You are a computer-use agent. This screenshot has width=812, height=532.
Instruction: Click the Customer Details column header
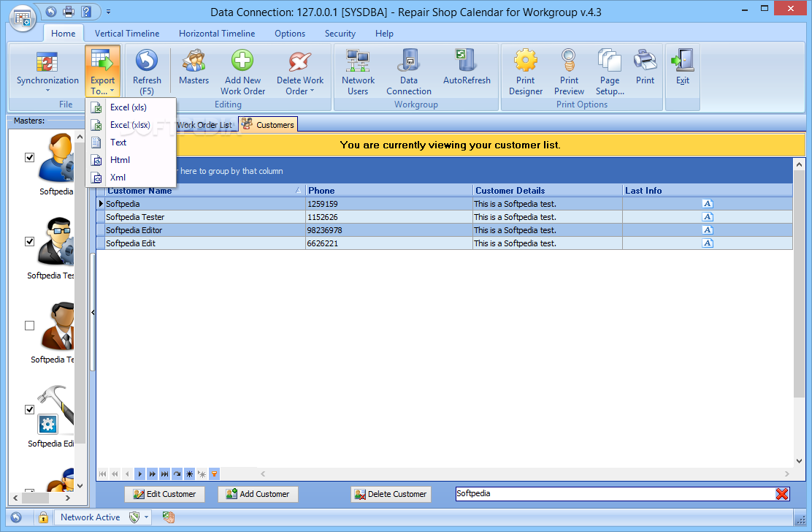548,191
